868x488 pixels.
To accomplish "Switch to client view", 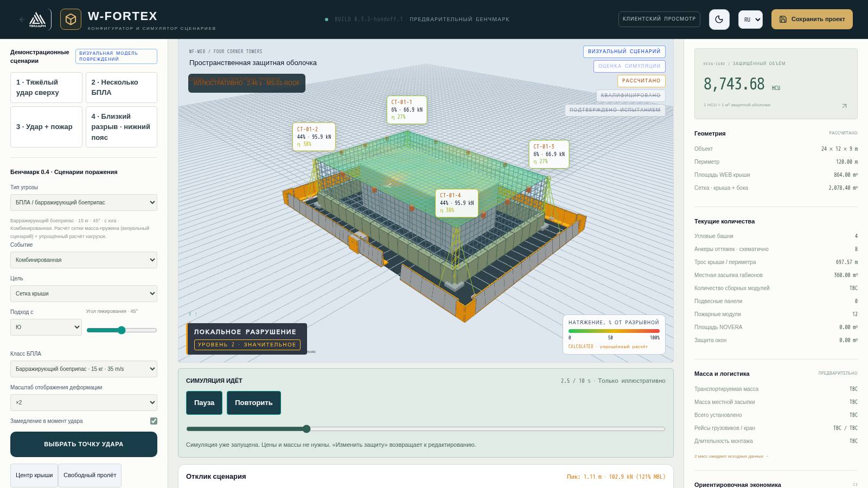I will pos(659,19).
